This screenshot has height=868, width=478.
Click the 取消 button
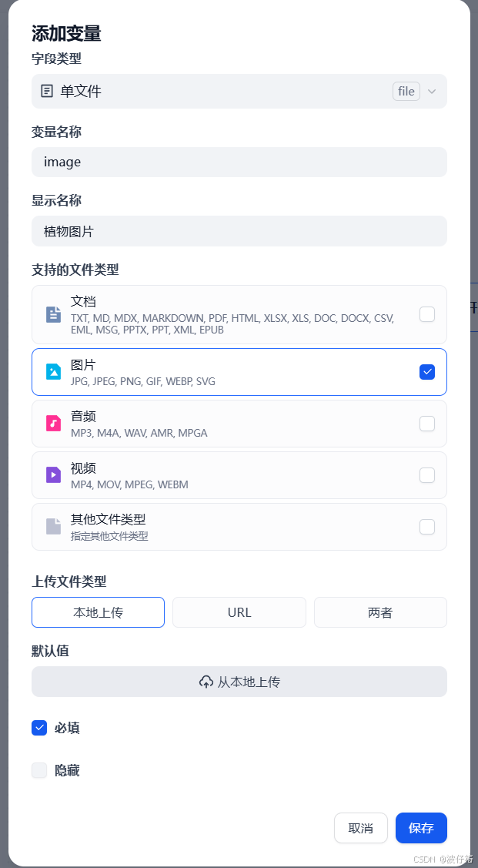pos(360,828)
